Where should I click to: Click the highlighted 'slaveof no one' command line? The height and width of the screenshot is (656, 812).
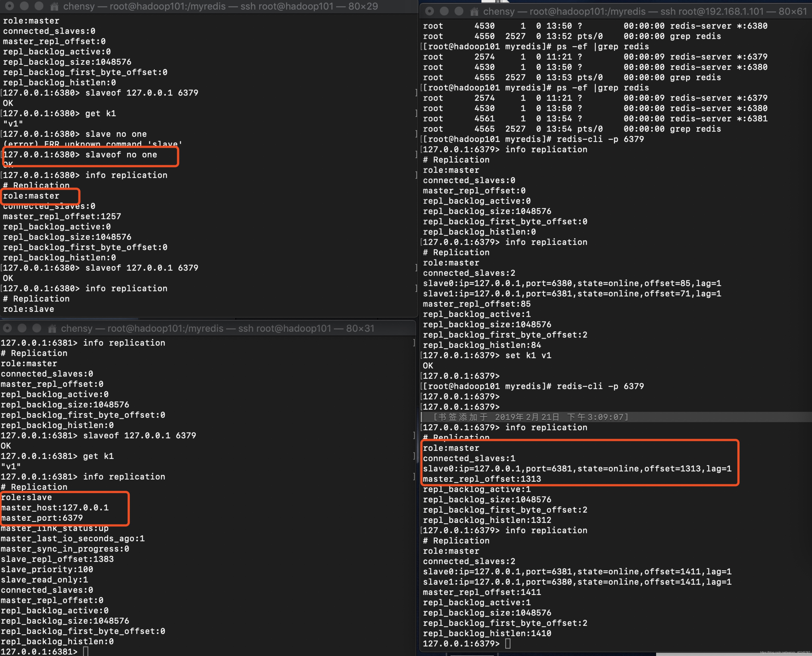click(121, 155)
